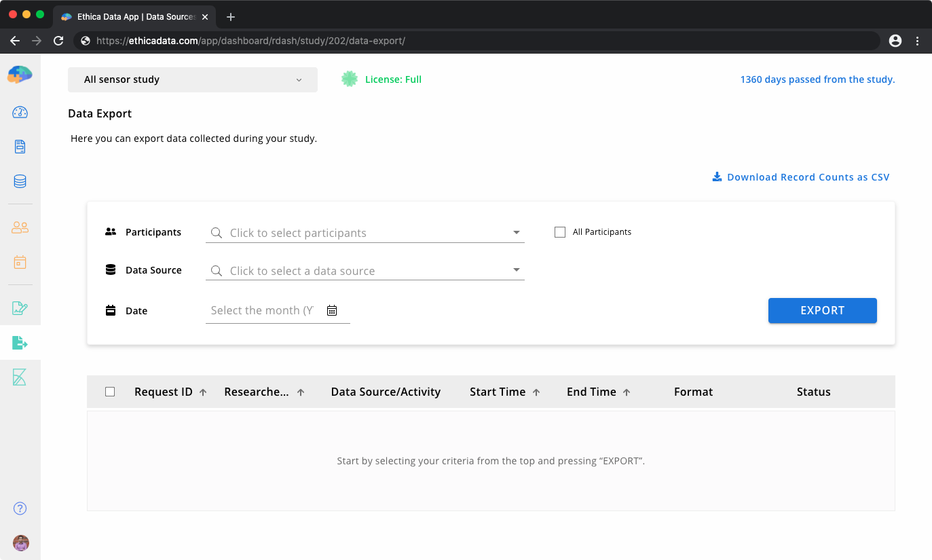
Task: Click the Format column header
Action: (x=693, y=392)
